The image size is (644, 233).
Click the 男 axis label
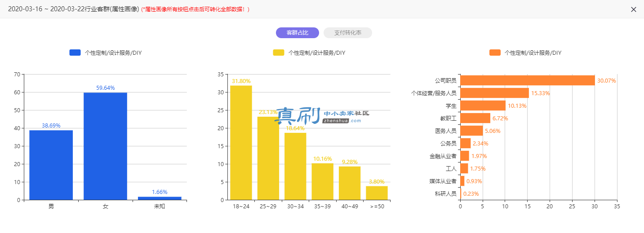pos(51,207)
